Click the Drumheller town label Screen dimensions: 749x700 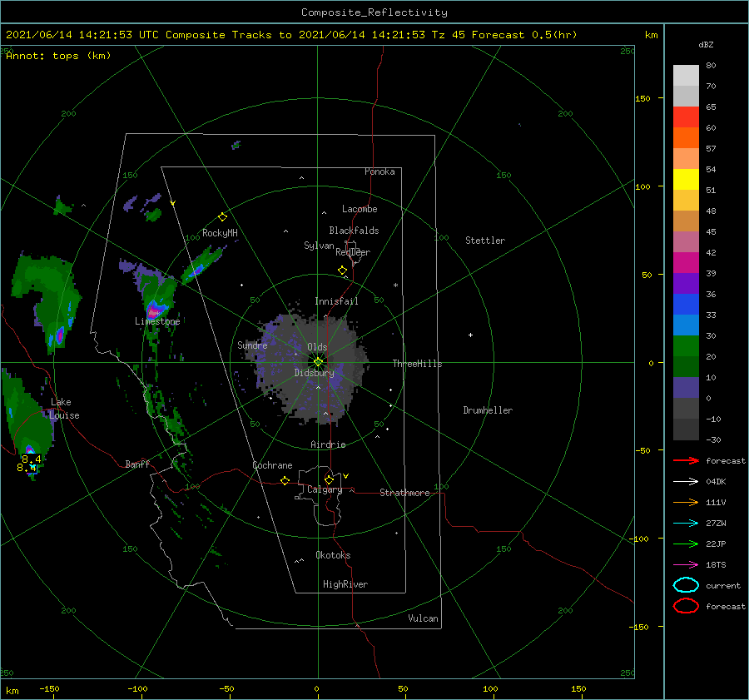(488, 410)
